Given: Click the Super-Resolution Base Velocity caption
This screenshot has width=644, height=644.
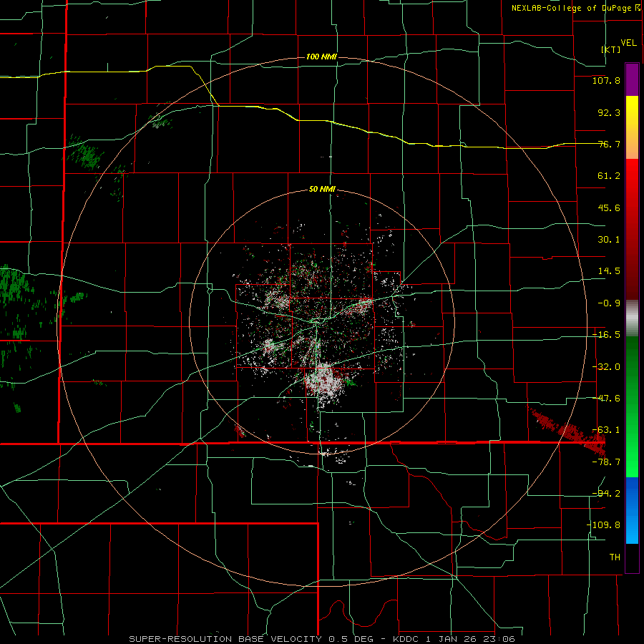Looking at the screenshot, I should click(x=322, y=639).
